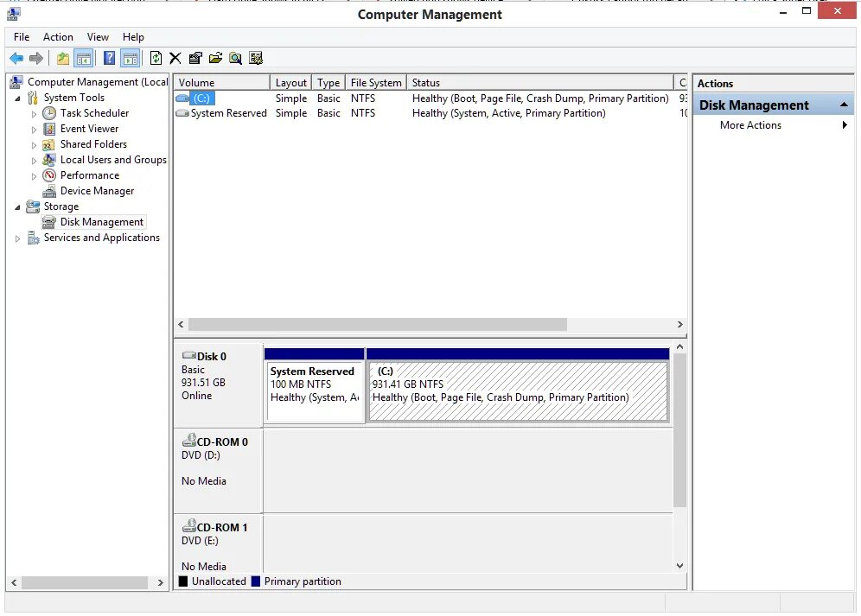Viewport: 861px width, 616px height.
Task: Click the CD-ROM 0 DVD (D:) label
Action: point(218,471)
